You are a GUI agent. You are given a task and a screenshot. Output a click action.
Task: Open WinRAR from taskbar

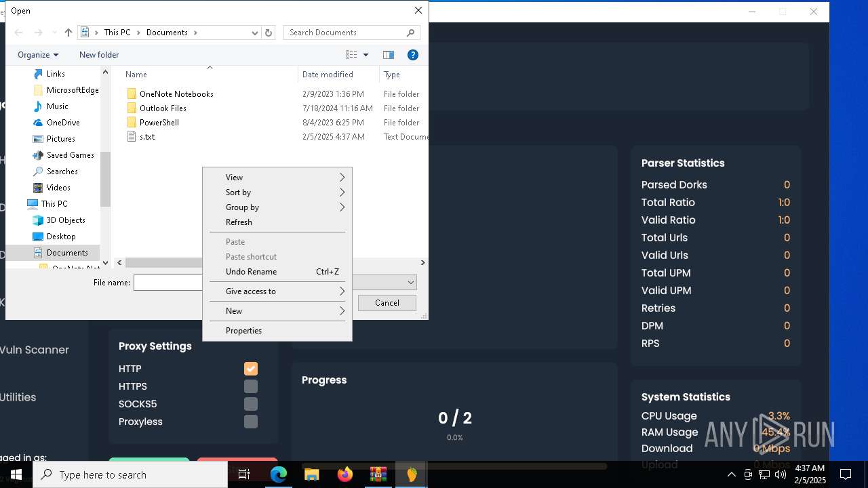(x=378, y=474)
